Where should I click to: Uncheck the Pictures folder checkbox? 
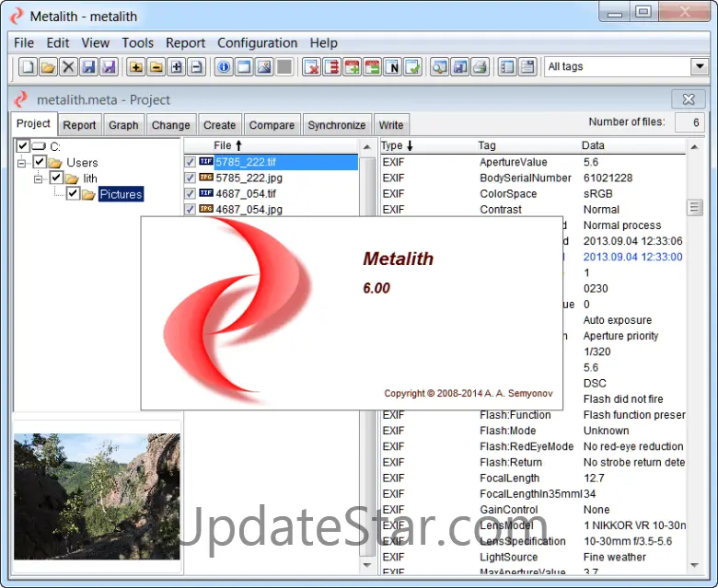73,194
